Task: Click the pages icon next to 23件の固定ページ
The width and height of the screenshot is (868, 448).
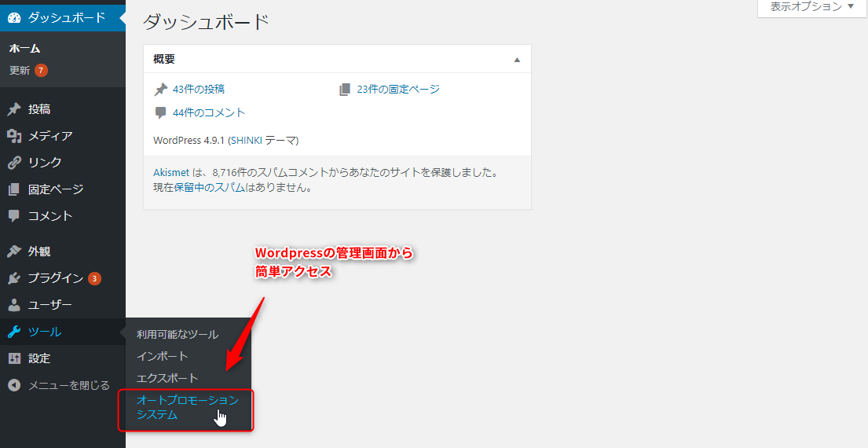Action: (345, 89)
